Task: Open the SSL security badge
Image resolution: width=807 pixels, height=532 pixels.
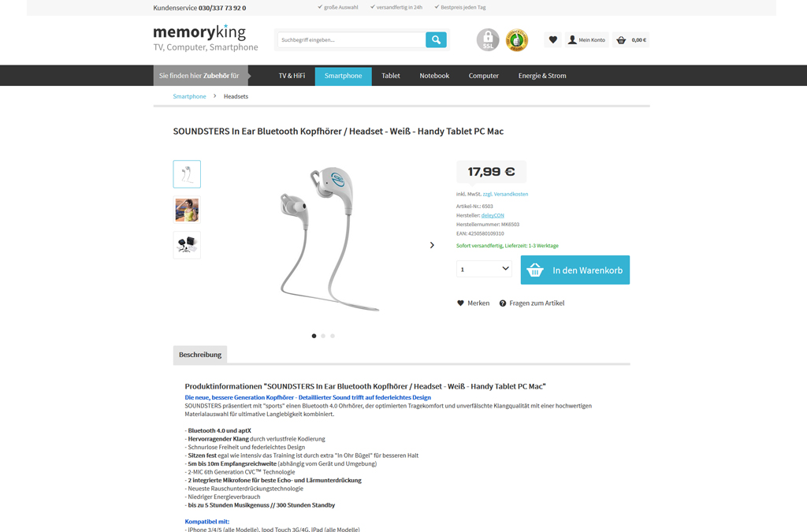Action: [487, 39]
